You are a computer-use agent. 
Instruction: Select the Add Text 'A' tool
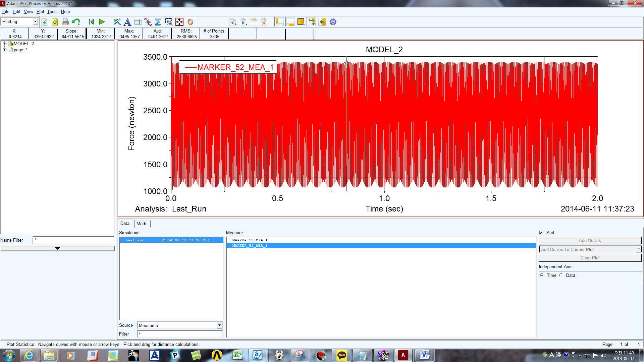[x=127, y=22]
